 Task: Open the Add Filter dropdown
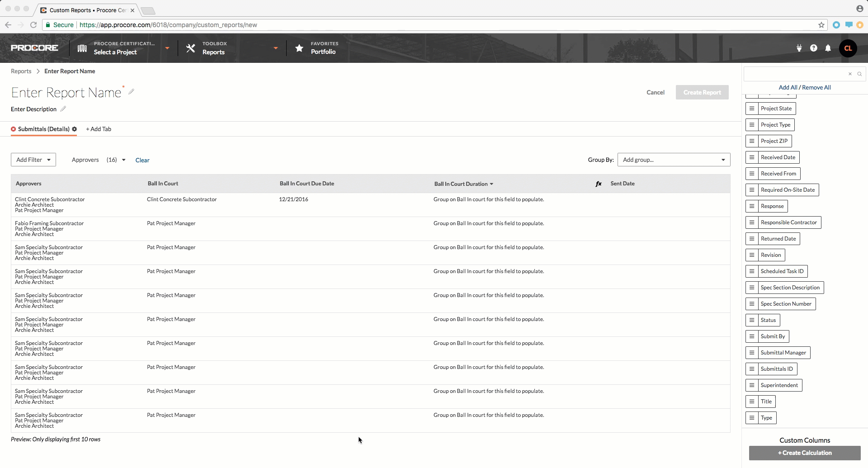[x=33, y=160]
